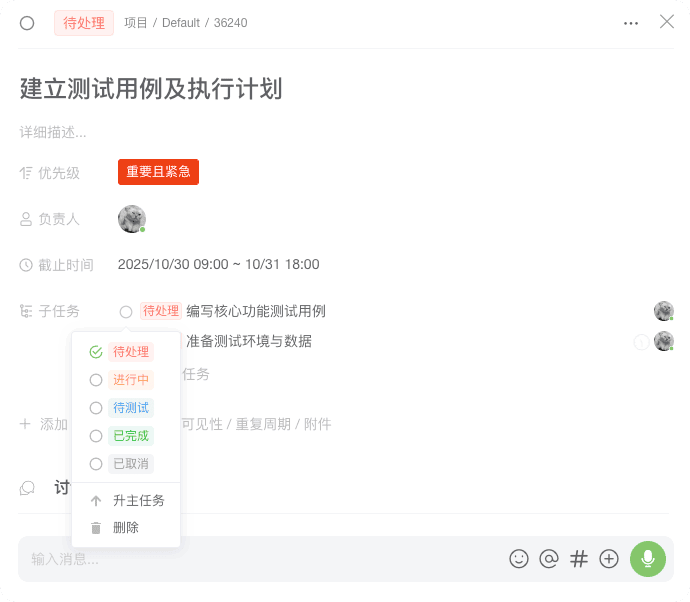Click the discussion chat bubble icon

27,488
